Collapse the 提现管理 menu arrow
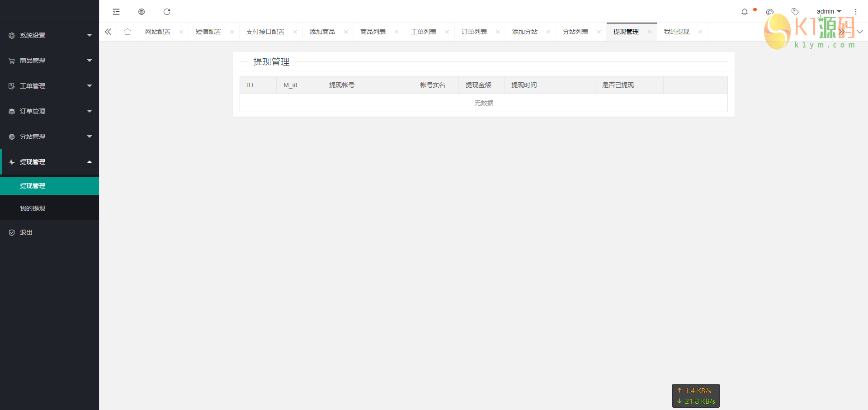Image resolution: width=868 pixels, height=410 pixels. tap(90, 162)
